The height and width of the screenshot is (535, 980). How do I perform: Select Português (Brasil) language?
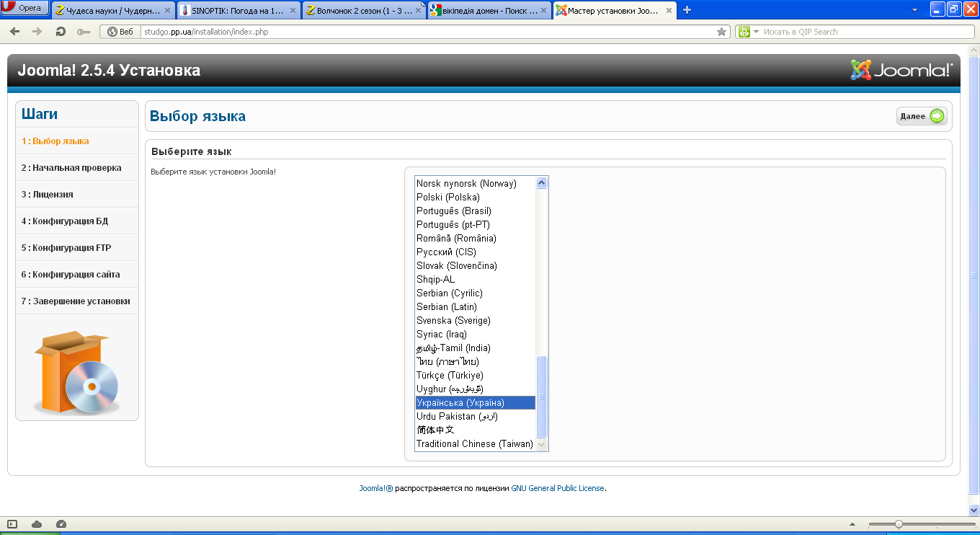coord(476,211)
